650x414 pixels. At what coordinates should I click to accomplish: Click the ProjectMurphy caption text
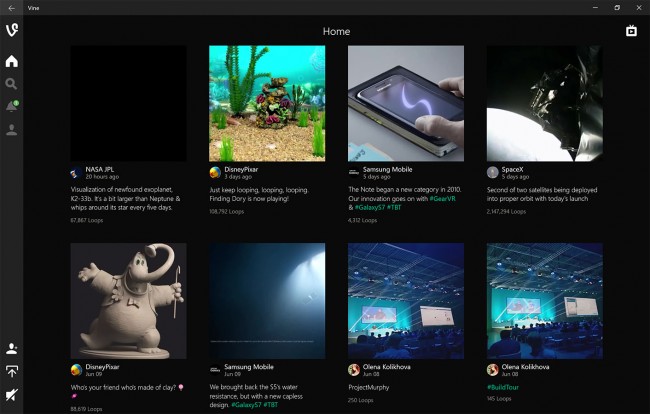[369, 387]
